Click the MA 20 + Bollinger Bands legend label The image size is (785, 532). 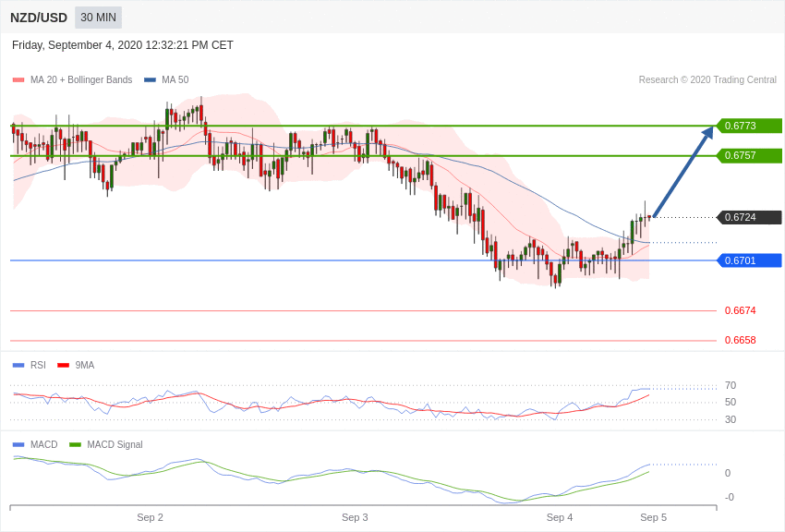click(x=81, y=79)
